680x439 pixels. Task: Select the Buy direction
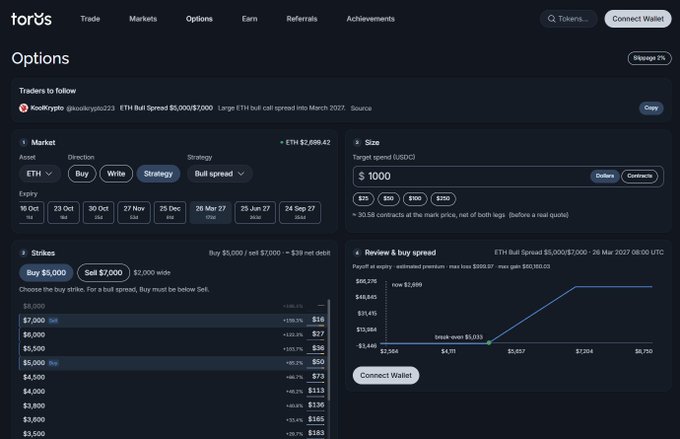point(82,174)
